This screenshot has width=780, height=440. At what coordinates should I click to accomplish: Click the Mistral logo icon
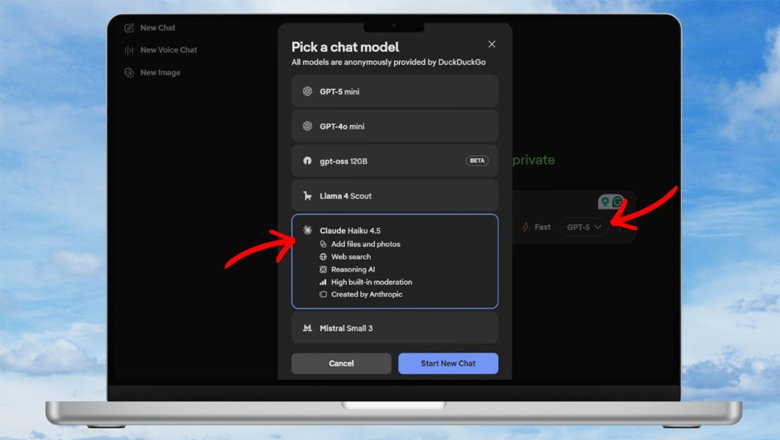coord(307,328)
